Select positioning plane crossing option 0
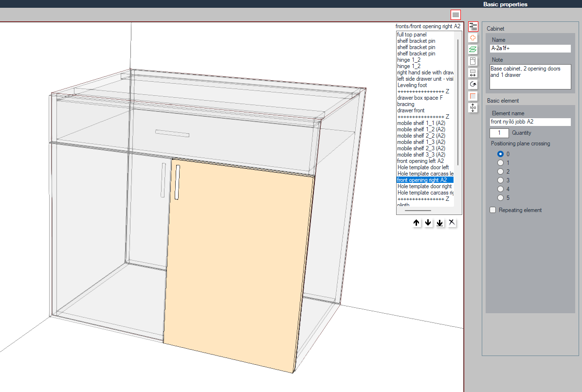582x392 pixels. tap(500, 154)
